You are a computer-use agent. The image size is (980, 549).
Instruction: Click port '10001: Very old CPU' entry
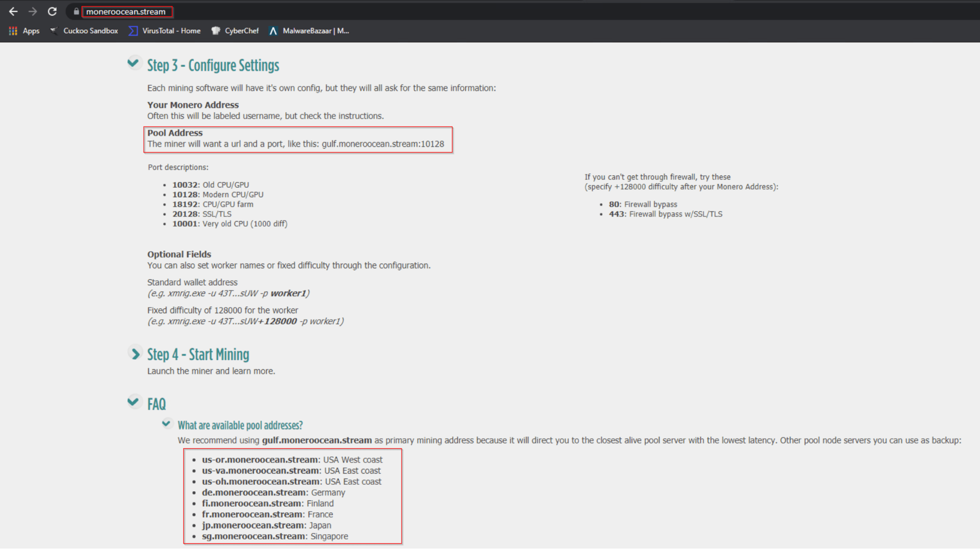click(x=230, y=224)
